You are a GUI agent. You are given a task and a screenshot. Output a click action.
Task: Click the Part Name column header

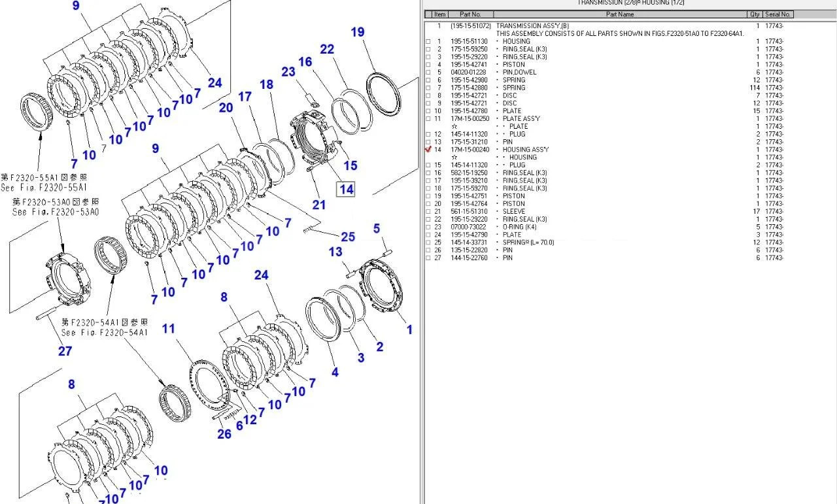[x=620, y=14]
